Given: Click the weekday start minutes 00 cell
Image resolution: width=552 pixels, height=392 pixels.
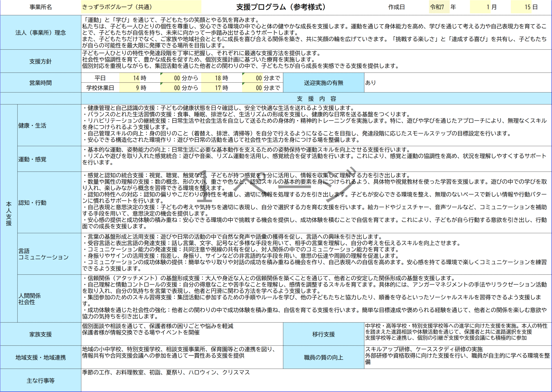Looking at the screenshot, I should [171, 78].
